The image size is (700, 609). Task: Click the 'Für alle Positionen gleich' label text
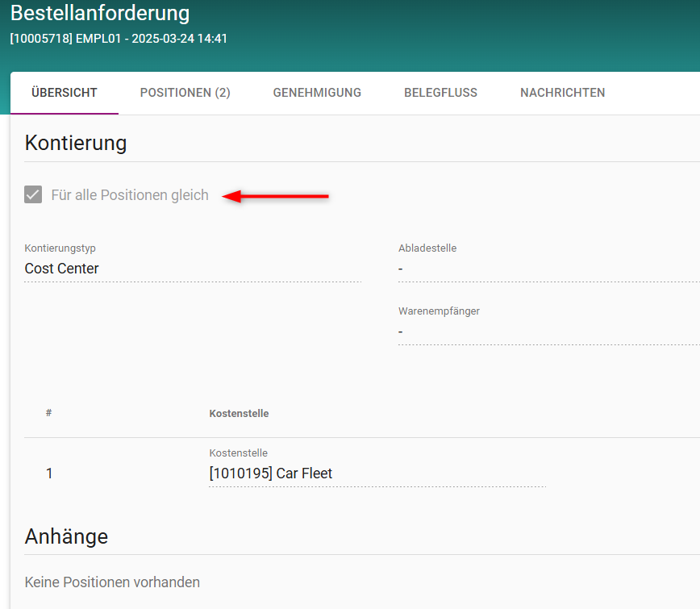(x=130, y=195)
